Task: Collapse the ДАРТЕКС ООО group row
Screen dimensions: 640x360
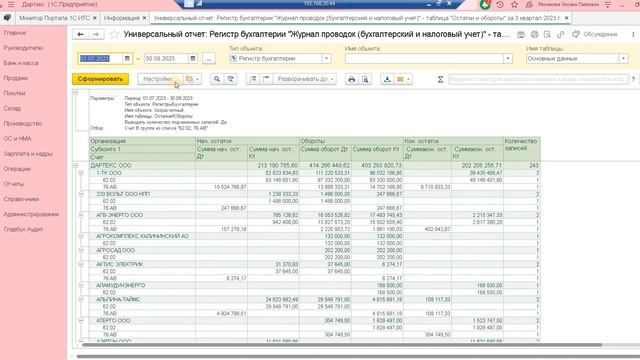Action: 76,165
